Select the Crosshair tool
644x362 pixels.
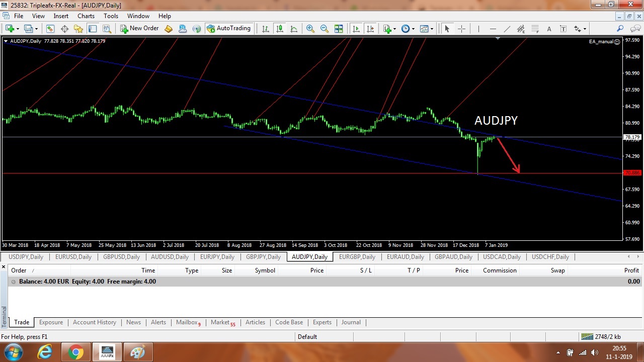click(461, 29)
